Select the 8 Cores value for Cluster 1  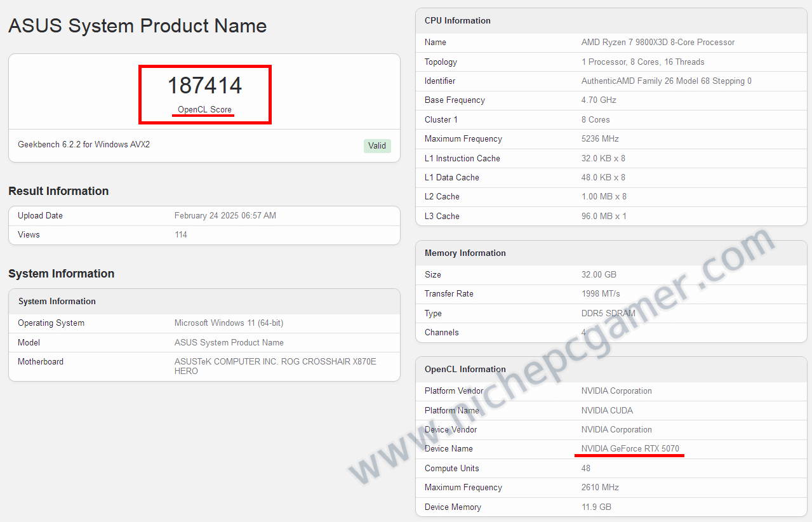pos(596,119)
